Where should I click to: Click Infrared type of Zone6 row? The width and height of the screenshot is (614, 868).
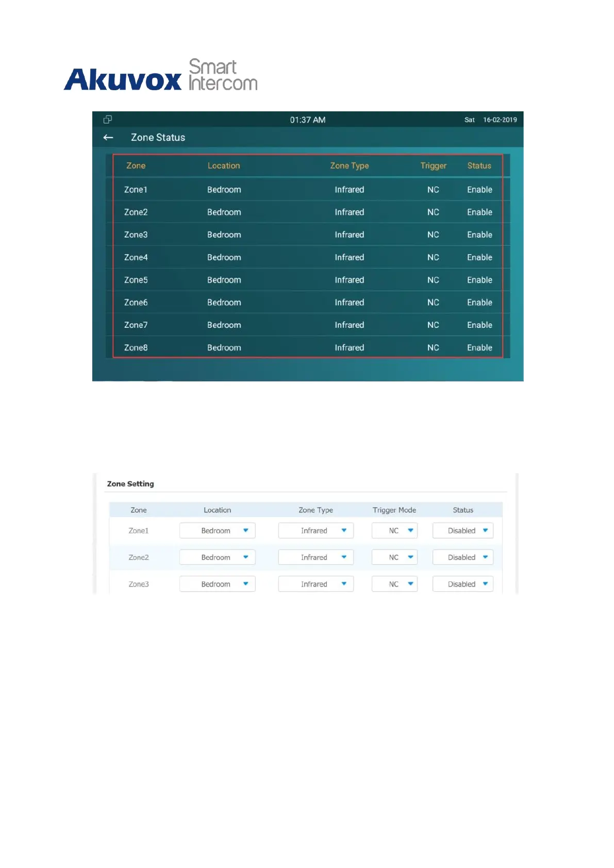pyautogui.click(x=349, y=303)
